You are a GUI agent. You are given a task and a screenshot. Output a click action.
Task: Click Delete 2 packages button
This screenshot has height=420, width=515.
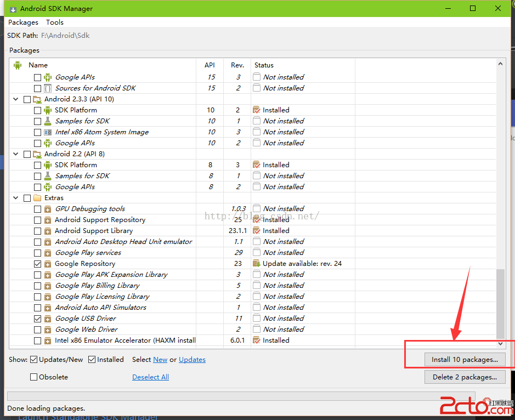(465, 377)
